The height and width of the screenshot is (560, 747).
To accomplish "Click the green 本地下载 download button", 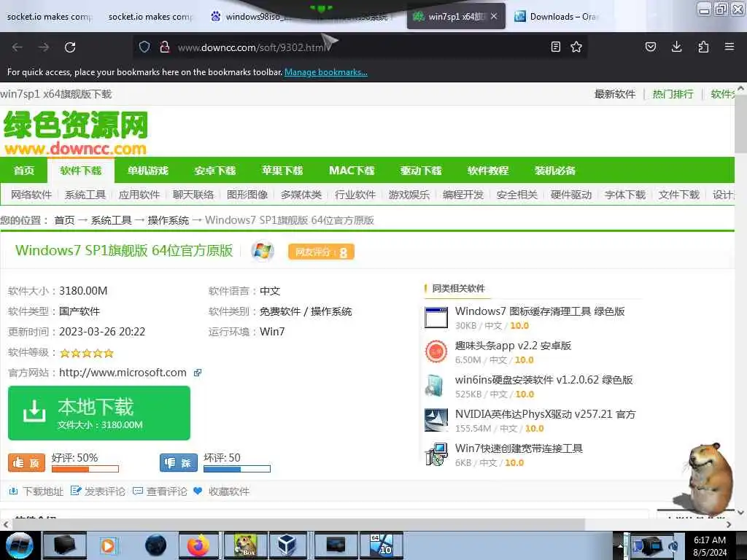I will coord(99,413).
